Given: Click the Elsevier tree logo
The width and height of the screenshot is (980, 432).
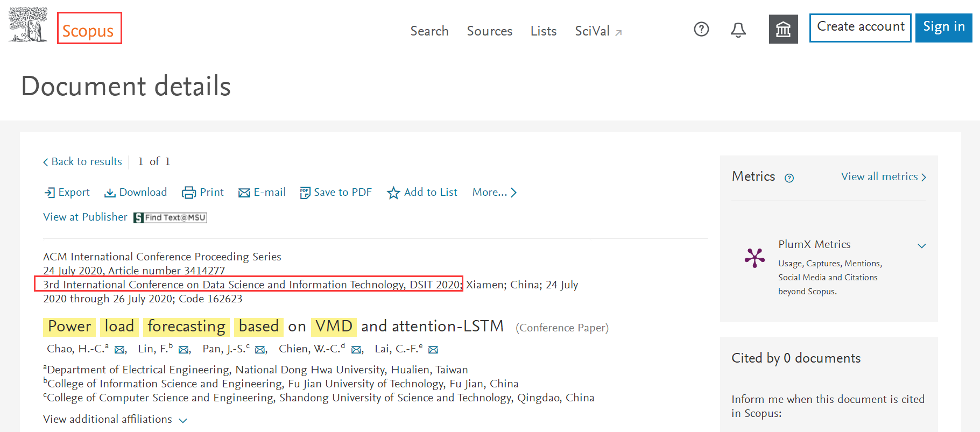Looking at the screenshot, I should click(x=28, y=25).
